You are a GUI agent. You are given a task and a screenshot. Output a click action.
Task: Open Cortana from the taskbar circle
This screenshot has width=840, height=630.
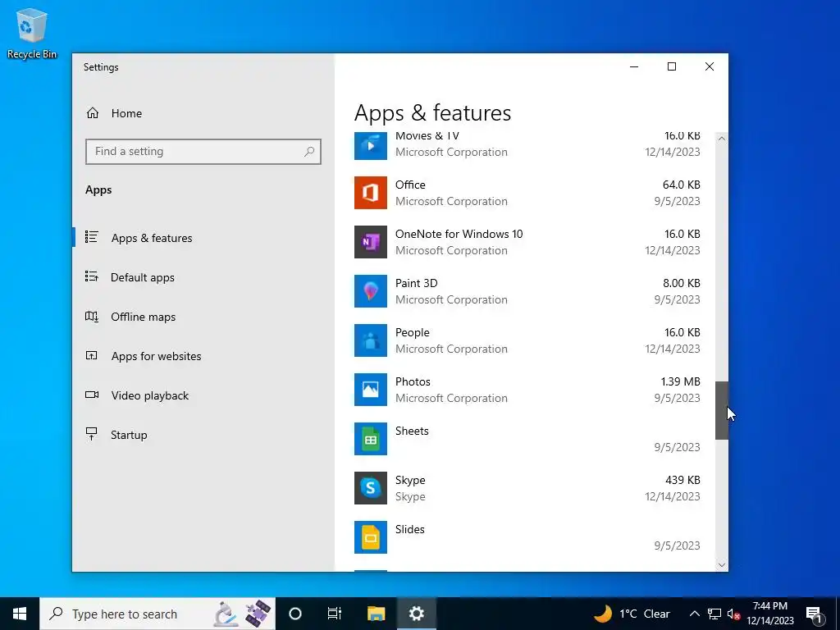pos(295,614)
